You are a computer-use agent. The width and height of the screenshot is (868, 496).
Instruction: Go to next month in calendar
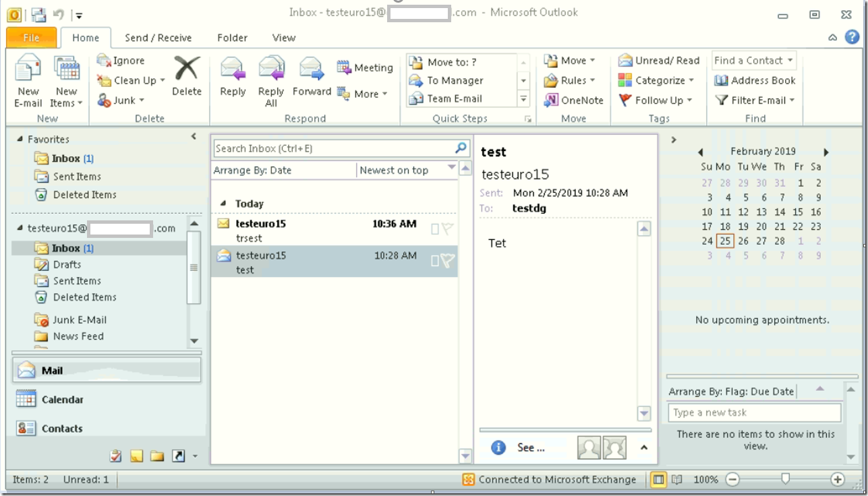click(x=826, y=152)
